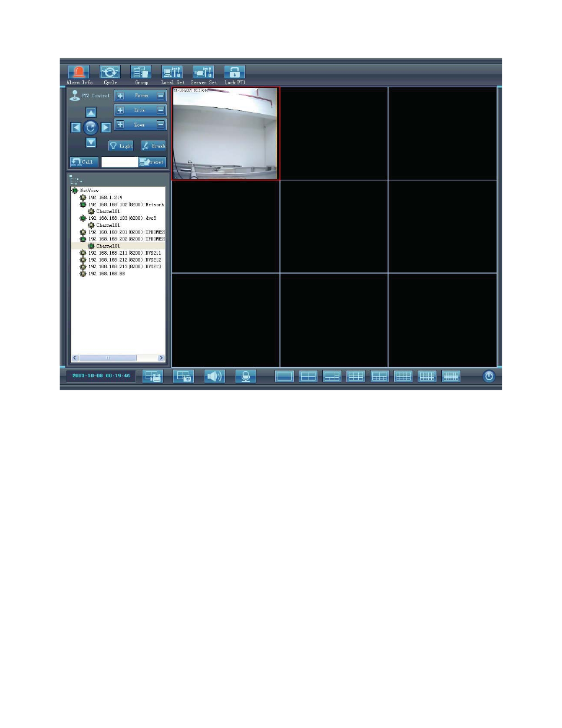
Task: Click the Lock (F7) icon
Action: (234, 72)
